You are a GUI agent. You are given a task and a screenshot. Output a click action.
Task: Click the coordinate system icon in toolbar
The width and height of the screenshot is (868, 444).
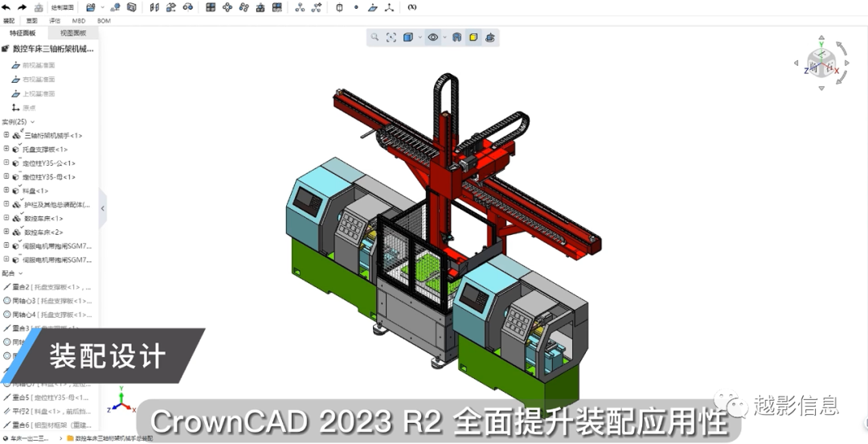pos(389,7)
